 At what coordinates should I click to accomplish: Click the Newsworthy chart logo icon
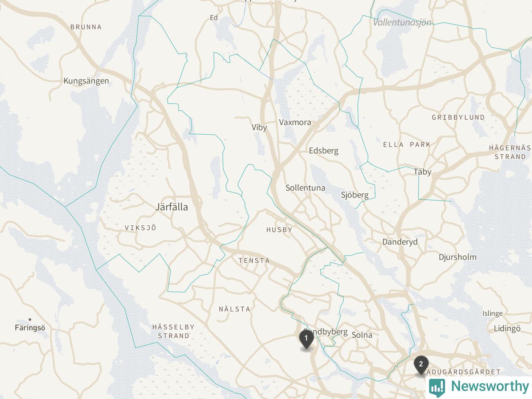(437, 387)
